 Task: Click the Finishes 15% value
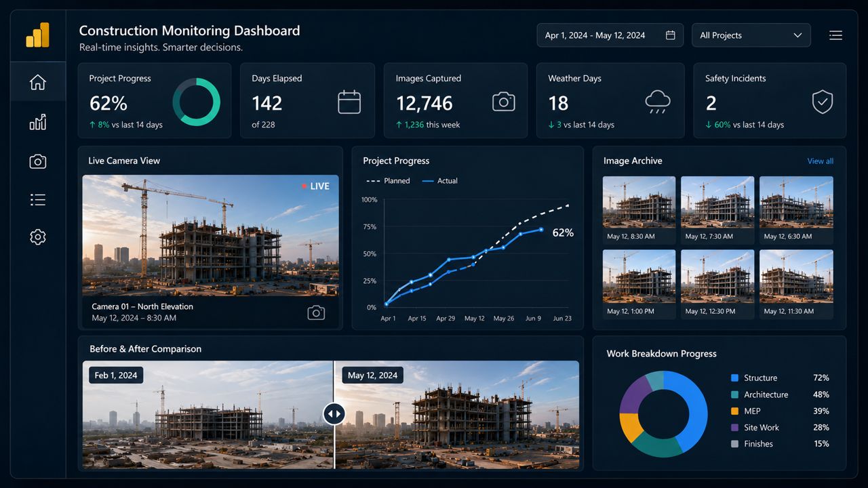point(821,444)
